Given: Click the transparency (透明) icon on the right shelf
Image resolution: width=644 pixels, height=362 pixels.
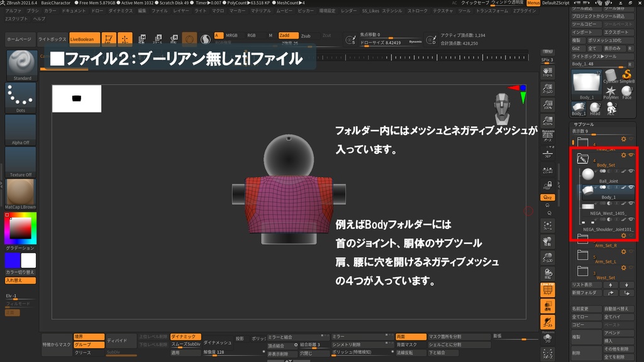Looking at the screenshot, I should (548, 306).
